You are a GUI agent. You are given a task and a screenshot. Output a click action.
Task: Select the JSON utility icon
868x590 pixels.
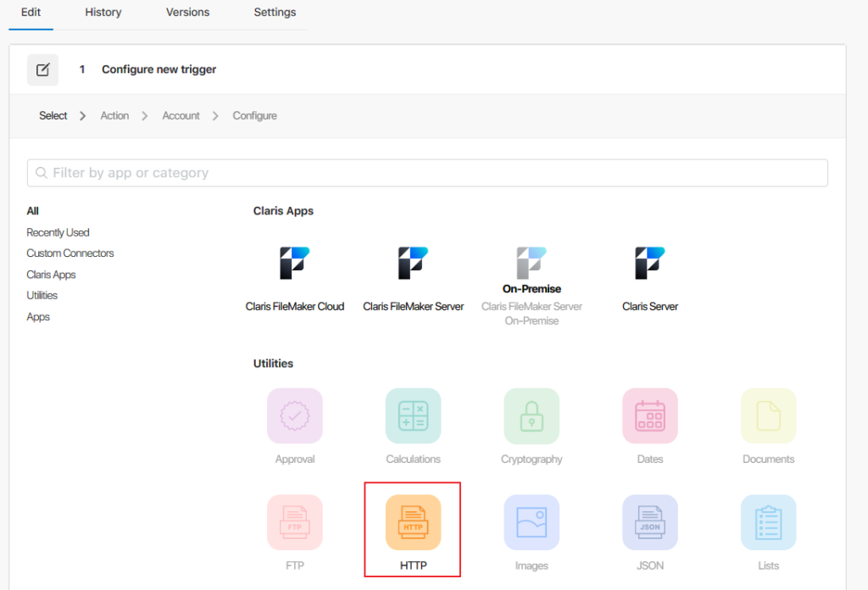650,522
